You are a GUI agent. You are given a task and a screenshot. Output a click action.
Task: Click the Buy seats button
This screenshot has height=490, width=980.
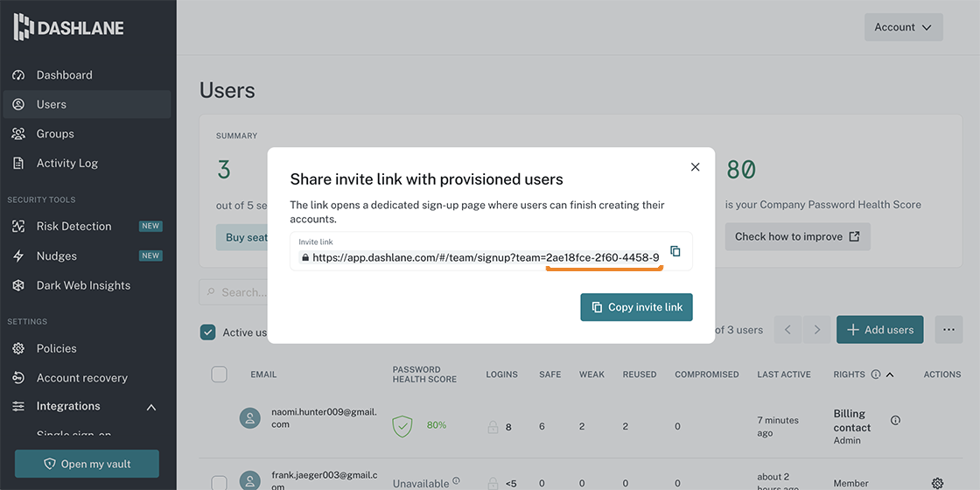pos(241,237)
